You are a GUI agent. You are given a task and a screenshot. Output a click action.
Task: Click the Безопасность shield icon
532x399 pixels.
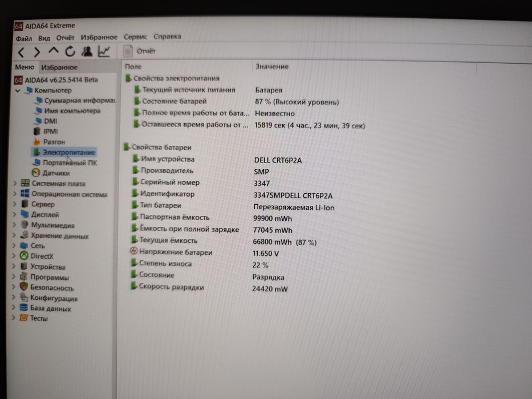[x=23, y=287]
